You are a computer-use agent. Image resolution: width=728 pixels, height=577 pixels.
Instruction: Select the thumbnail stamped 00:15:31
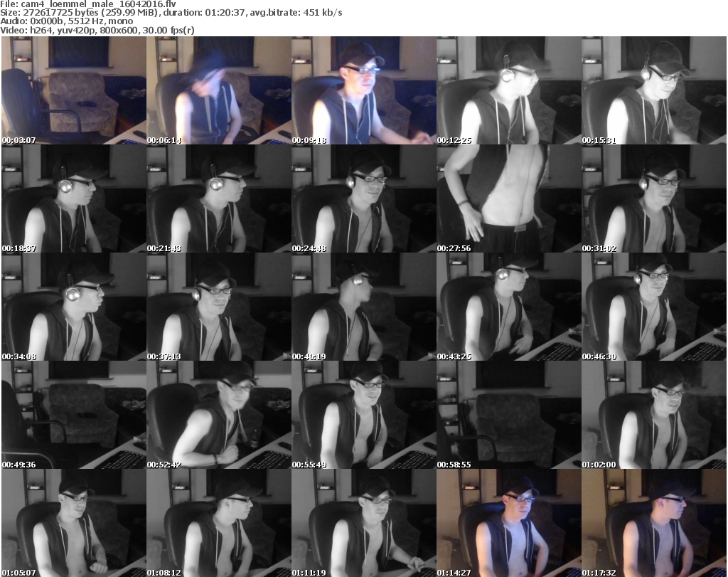[x=654, y=90]
